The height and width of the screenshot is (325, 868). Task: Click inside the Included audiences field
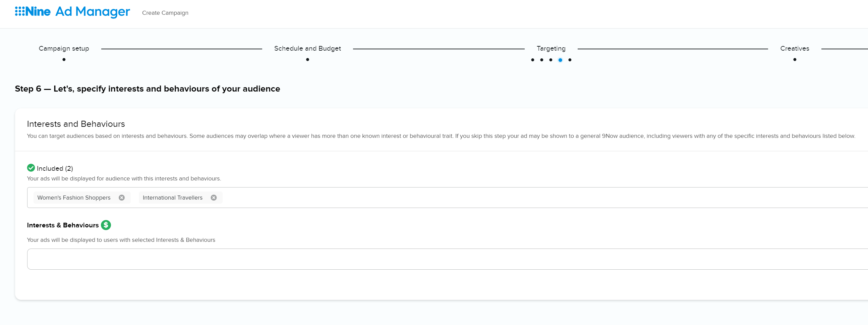point(448,198)
